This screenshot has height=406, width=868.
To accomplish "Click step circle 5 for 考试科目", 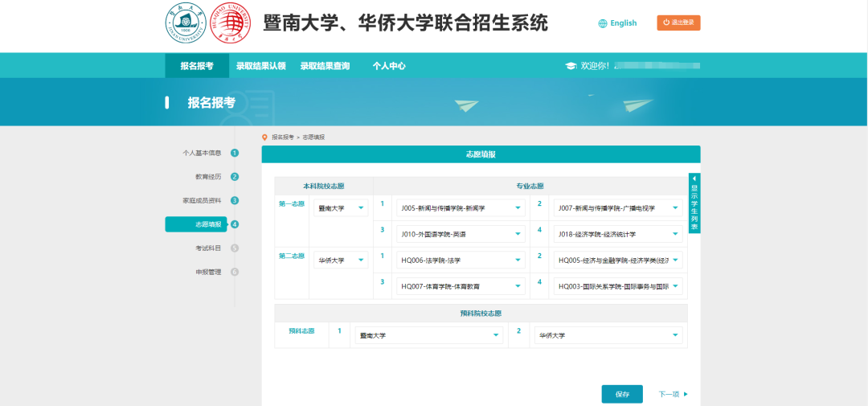I will click(x=235, y=248).
